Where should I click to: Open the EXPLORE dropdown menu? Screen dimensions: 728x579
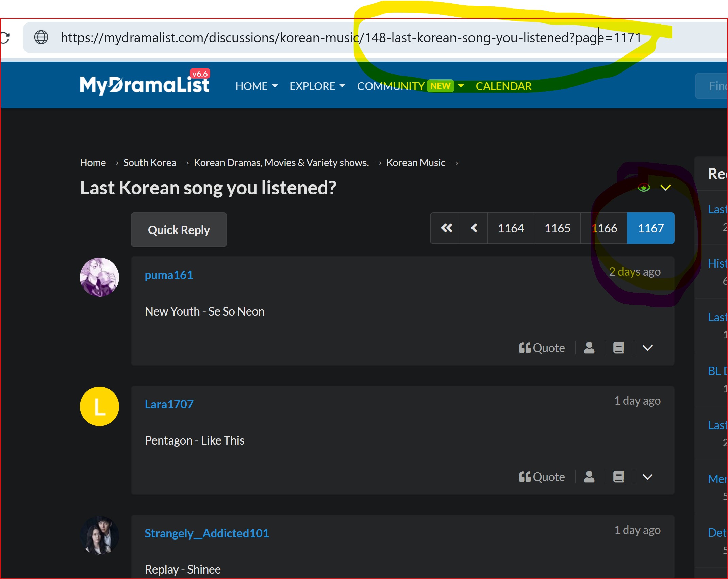317,86
